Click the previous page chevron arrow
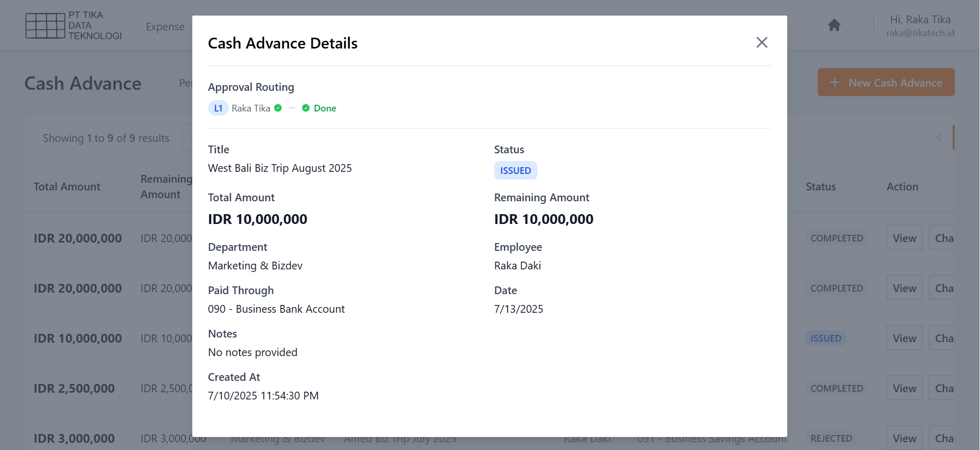The width and height of the screenshot is (980, 450). click(939, 137)
